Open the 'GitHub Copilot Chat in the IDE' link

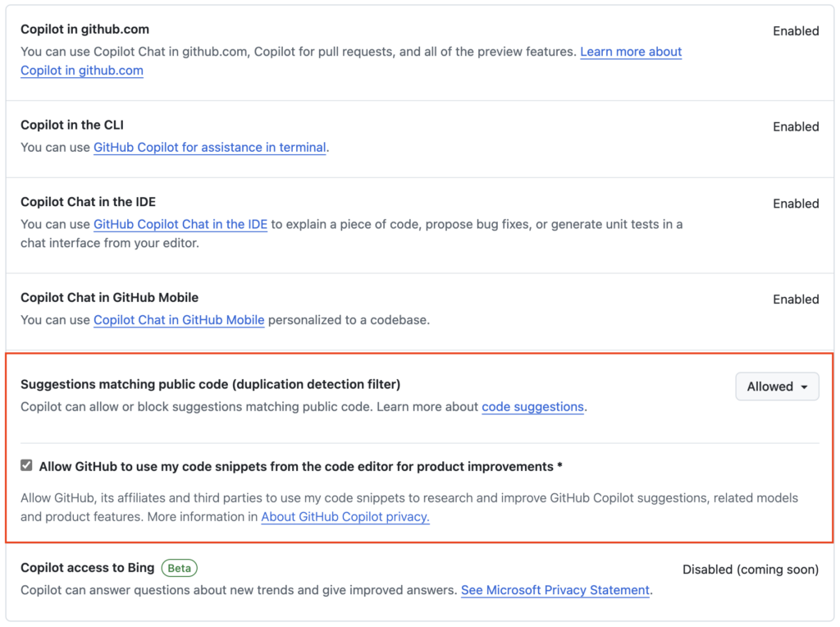tap(180, 224)
